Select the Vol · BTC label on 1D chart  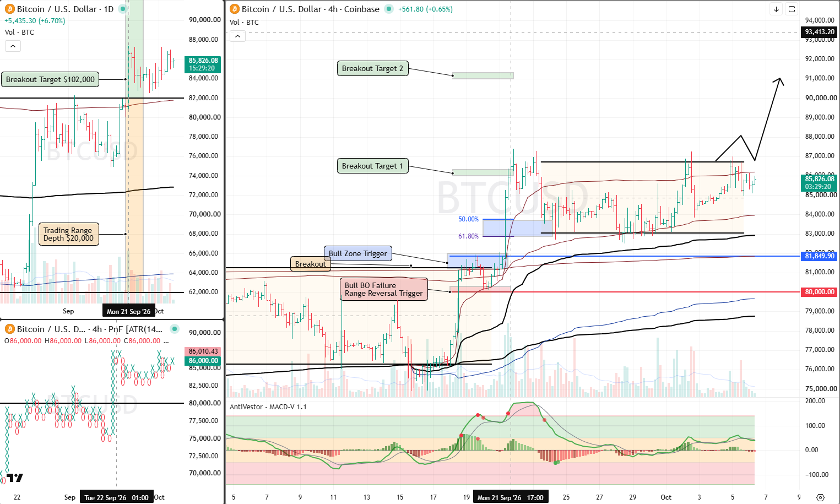(x=19, y=32)
